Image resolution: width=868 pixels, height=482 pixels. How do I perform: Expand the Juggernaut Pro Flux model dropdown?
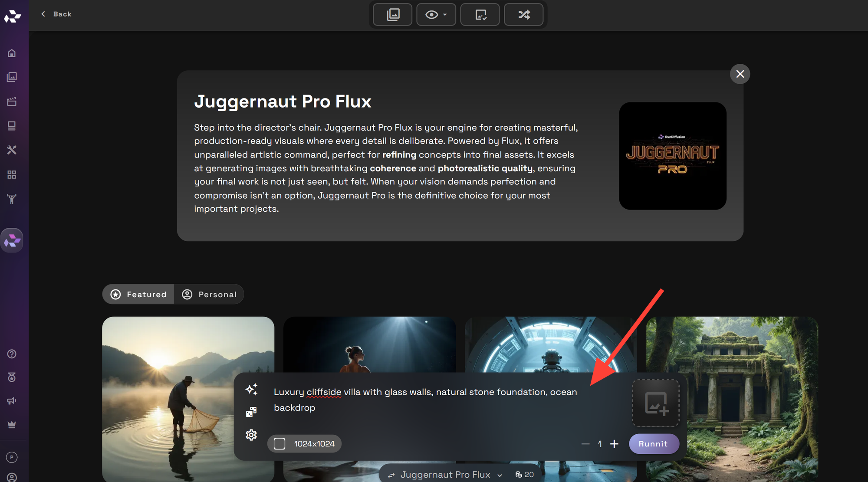pos(445,475)
